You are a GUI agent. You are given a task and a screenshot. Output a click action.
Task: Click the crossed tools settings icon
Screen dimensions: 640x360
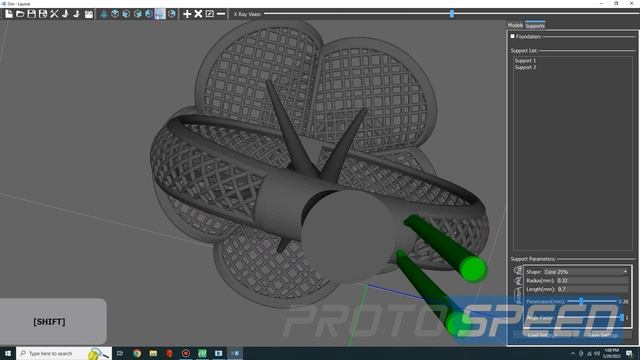click(54, 14)
